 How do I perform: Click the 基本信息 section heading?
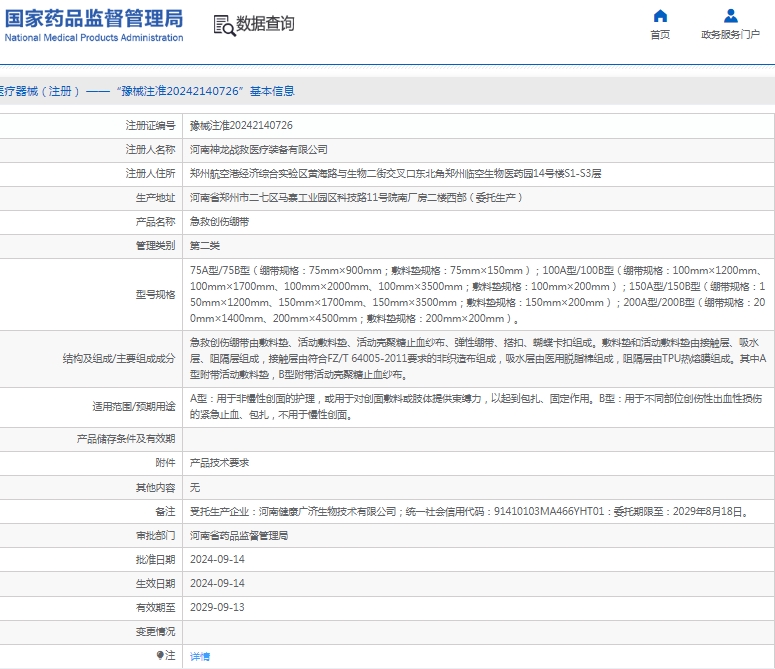[x=272, y=91]
